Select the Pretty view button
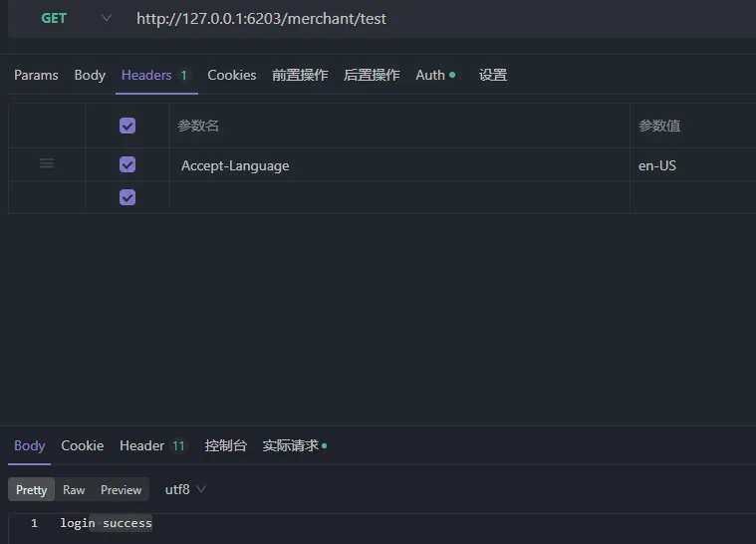This screenshot has width=756, height=544. [31, 490]
